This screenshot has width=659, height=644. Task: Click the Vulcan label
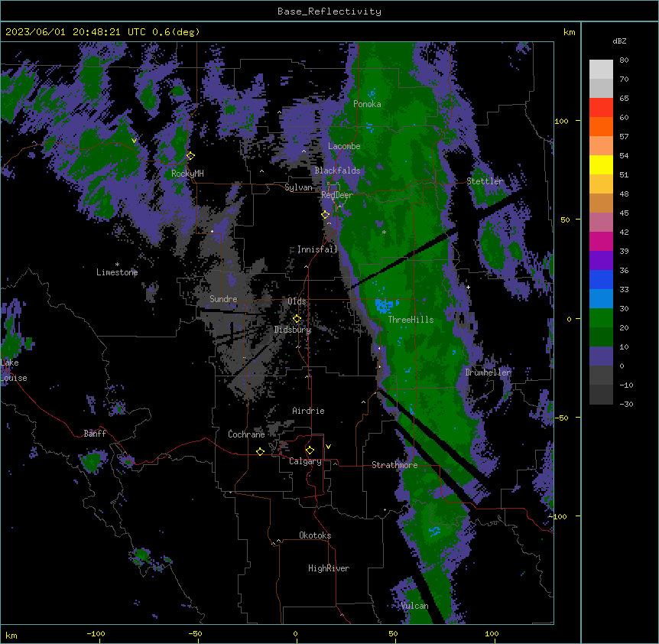click(414, 606)
